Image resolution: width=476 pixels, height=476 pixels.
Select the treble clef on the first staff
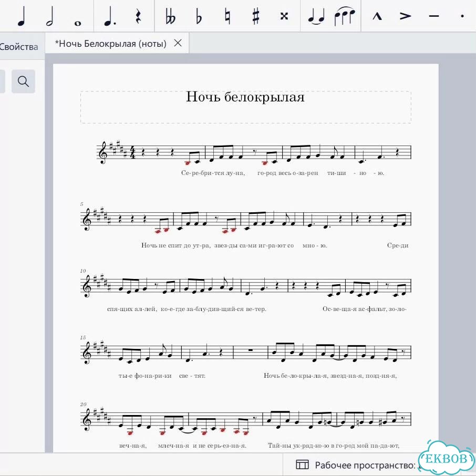coord(104,153)
